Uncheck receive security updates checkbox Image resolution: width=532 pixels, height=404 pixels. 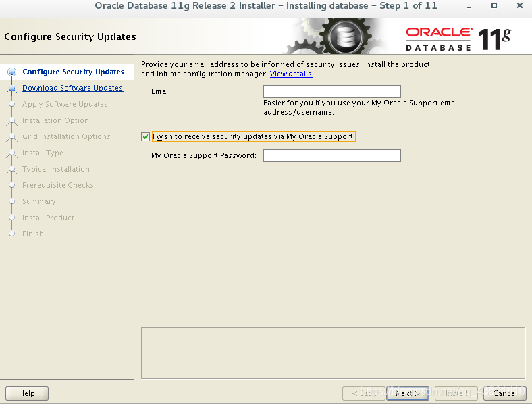click(x=146, y=137)
